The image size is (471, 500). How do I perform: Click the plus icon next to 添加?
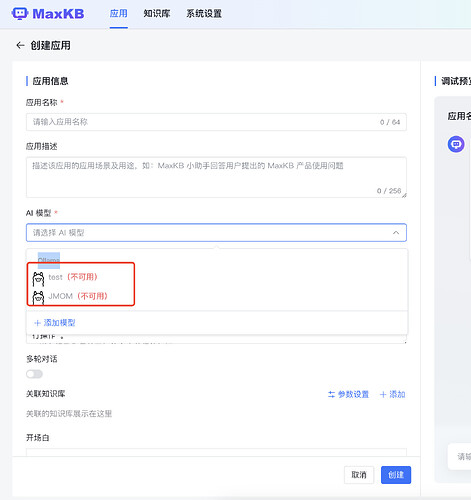tap(383, 395)
